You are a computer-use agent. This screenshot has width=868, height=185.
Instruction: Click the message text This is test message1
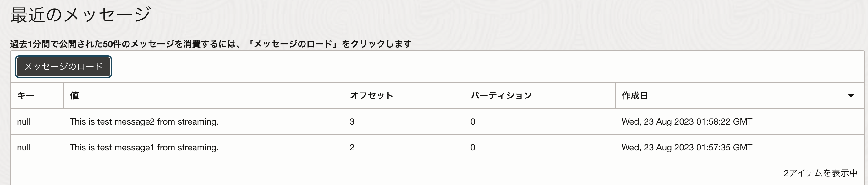(x=144, y=147)
